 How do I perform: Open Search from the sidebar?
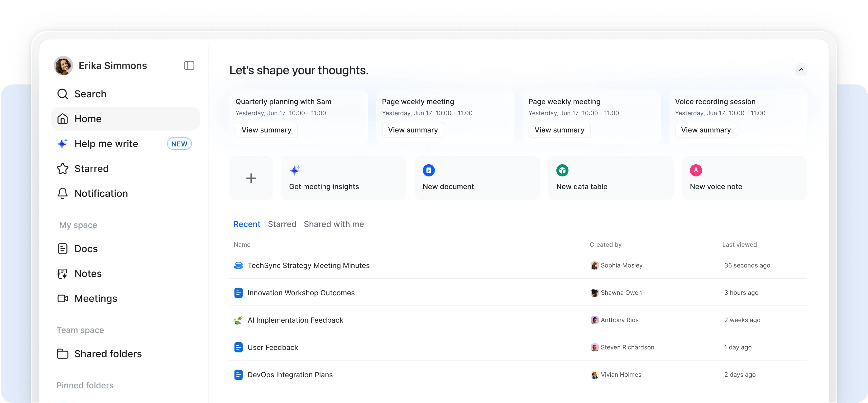[x=90, y=94]
